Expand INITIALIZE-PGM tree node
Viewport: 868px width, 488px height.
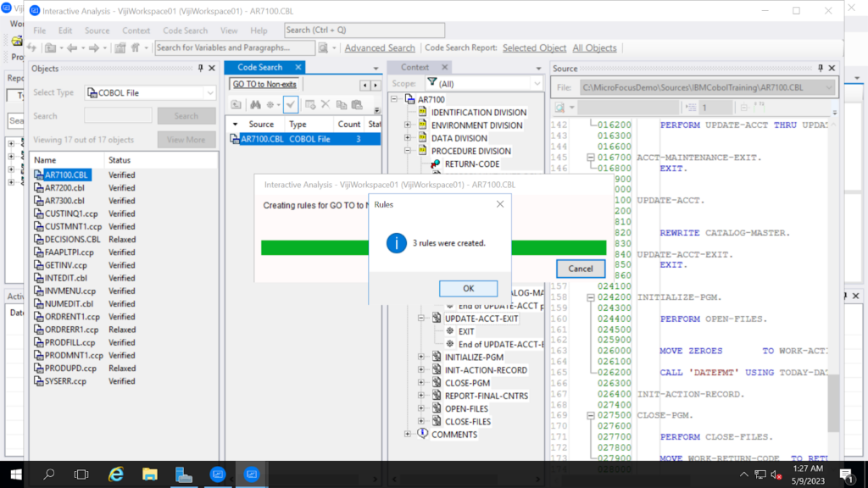[x=421, y=358]
